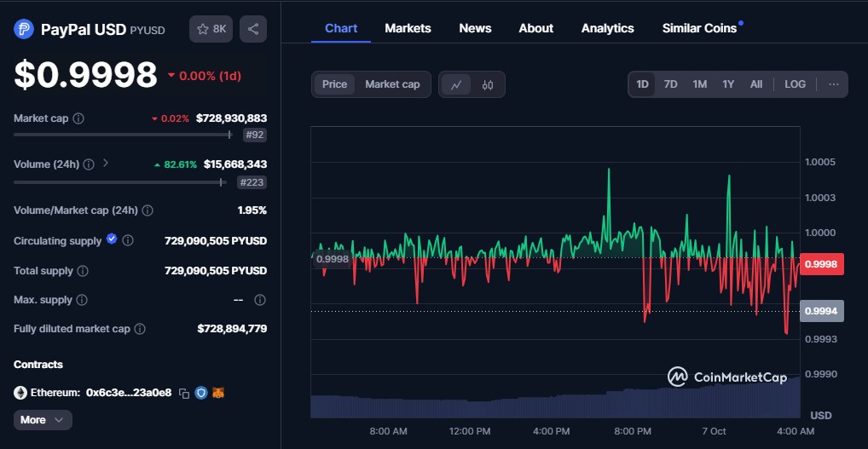Screen dimensions: 868x449
Task: Click the 8:00 PM time axis label
Action: 633,431
